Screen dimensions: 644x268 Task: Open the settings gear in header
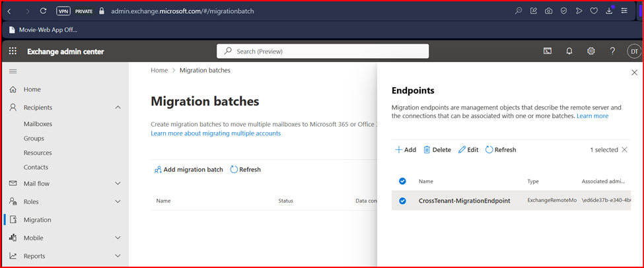pyautogui.click(x=591, y=51)
